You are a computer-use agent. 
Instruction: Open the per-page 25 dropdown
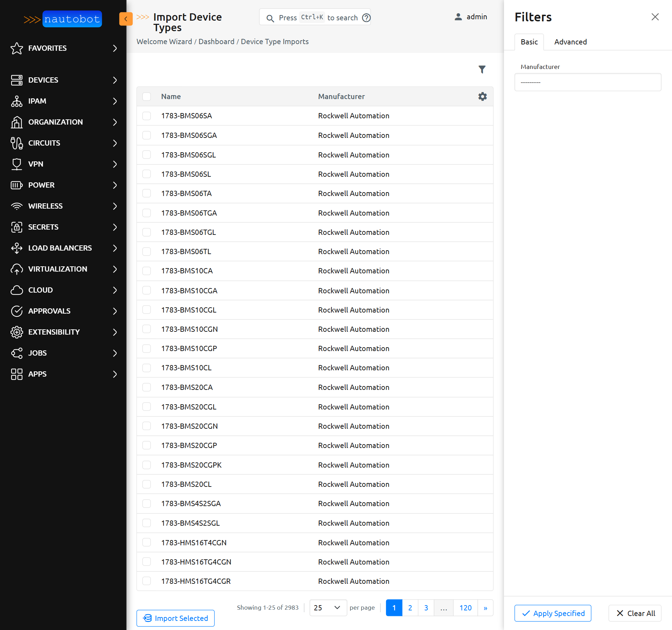tap(328, 608)
